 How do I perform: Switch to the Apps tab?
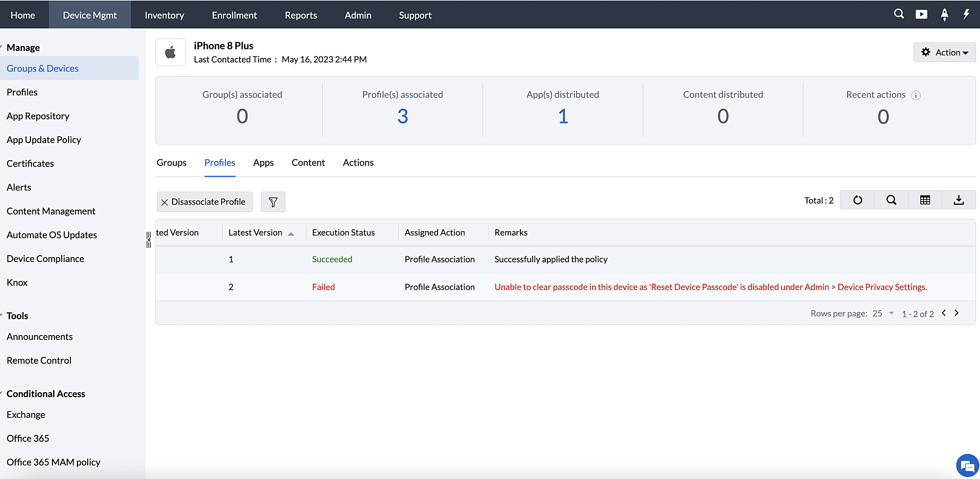click(x=263, y=163)
